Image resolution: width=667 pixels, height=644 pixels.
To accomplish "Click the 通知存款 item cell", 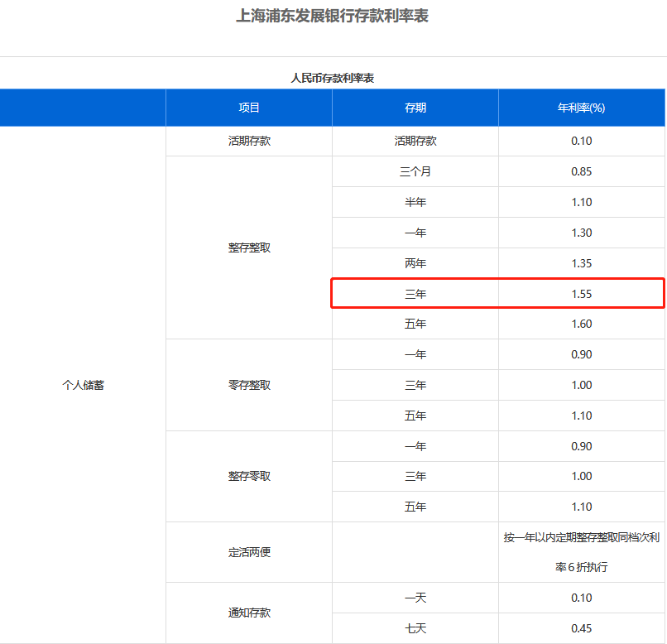I will (249, 613).
